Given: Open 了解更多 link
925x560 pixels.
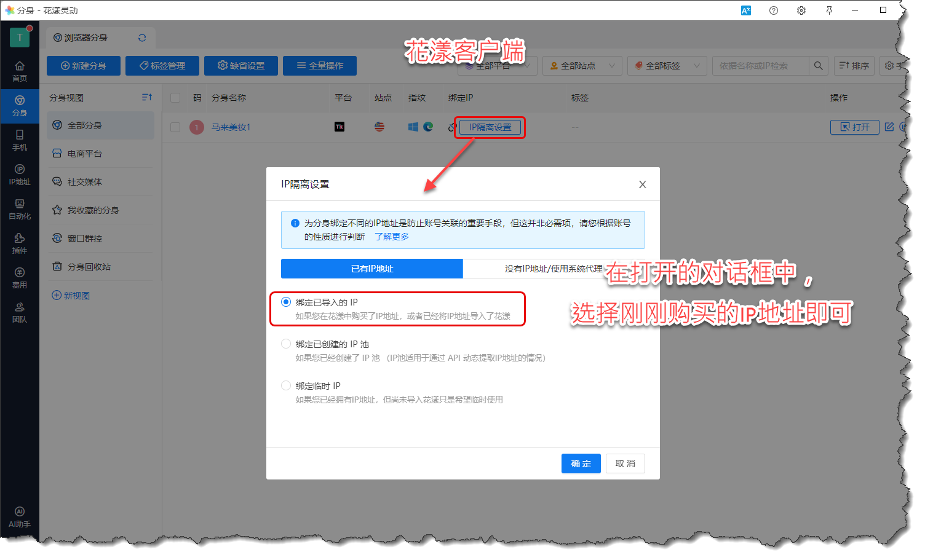Looking at the screenshot, I should point(392,237).
